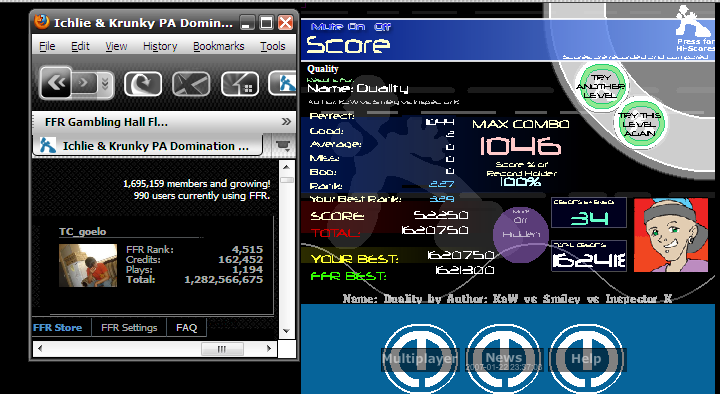Image resolution: width=720 pixels, height=394 pixels.
Task: Click the Press for Hi-Scores icon
Action: 695,28
